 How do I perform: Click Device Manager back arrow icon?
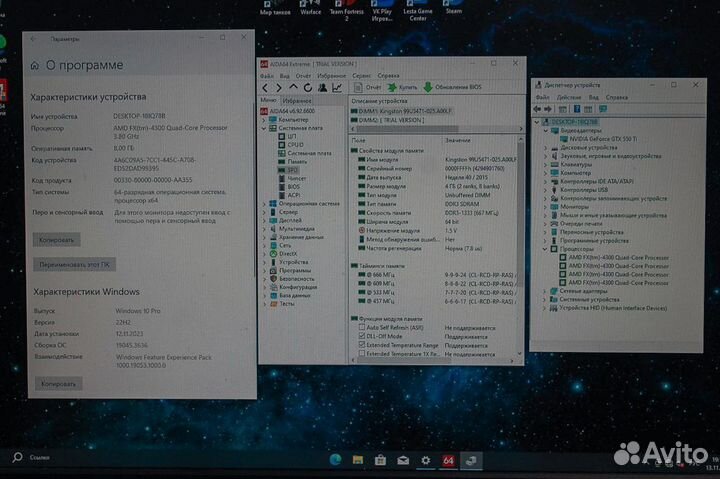537,109
